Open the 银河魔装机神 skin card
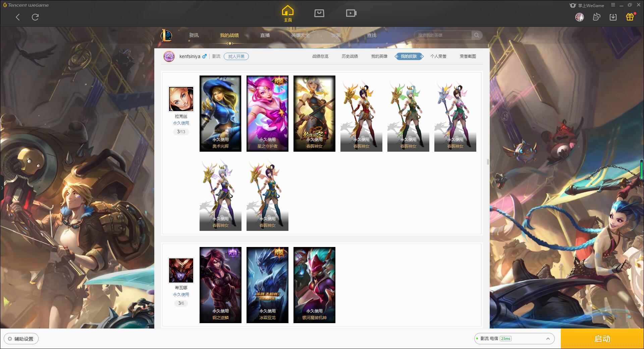The width and height of the screenshot is (644, 349). [314, 285]
